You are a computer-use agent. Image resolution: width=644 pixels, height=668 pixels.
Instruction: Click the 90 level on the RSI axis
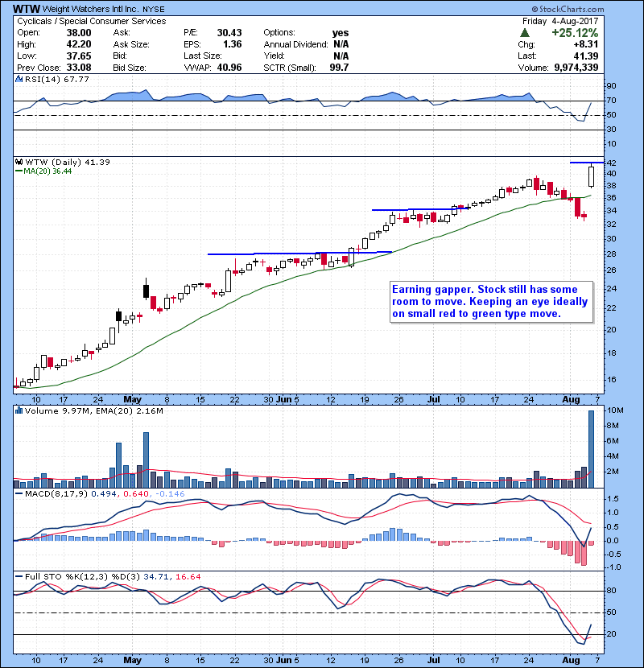(611, 85)
